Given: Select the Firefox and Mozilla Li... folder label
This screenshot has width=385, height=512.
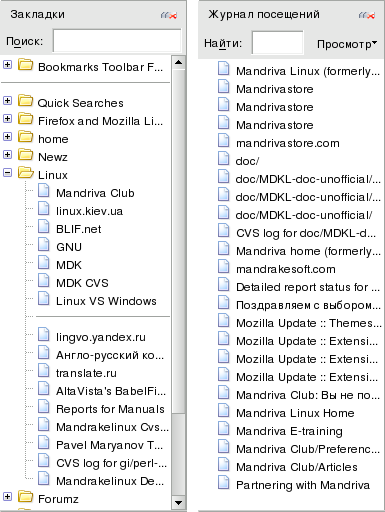Looking at the screenshot, I should pos(100,121).
